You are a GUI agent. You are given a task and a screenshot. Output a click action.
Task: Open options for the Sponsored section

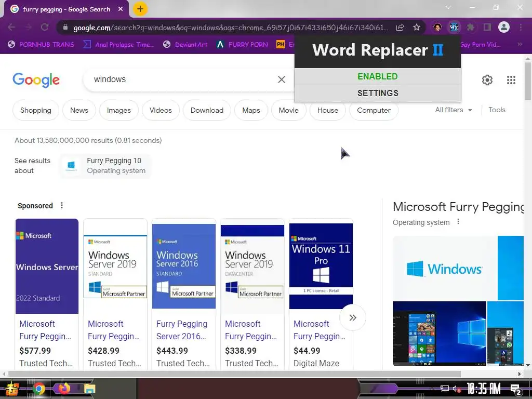62,205
